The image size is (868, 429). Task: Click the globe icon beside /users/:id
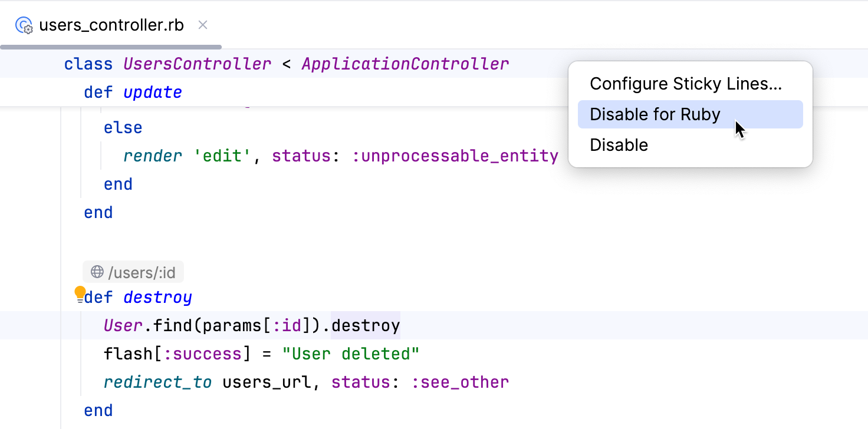pyautogui.click(x=97, y=272)
